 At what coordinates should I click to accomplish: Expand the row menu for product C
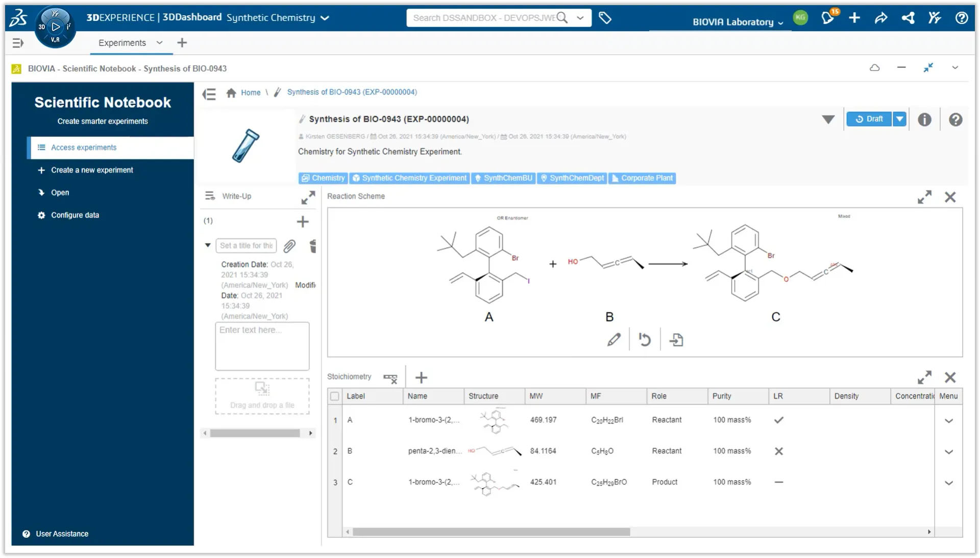[949, 482]
